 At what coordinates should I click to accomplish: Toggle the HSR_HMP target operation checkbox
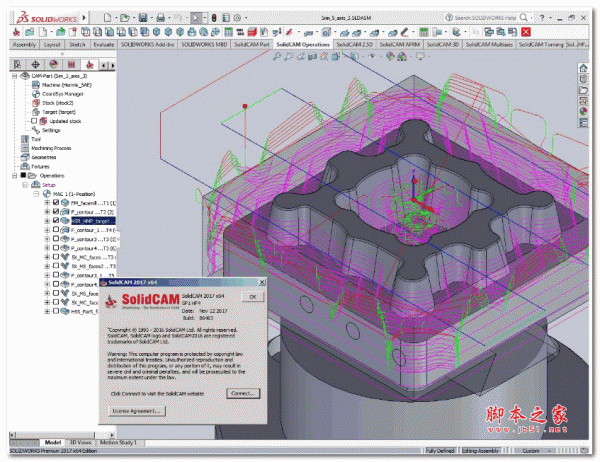tap(54, 222)
